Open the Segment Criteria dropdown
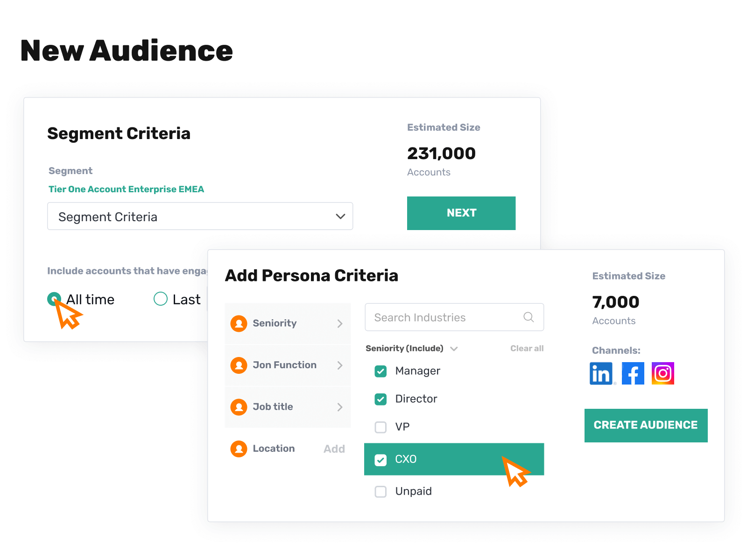The width and height of the screenshot is (747, 560). coord(200,216)
